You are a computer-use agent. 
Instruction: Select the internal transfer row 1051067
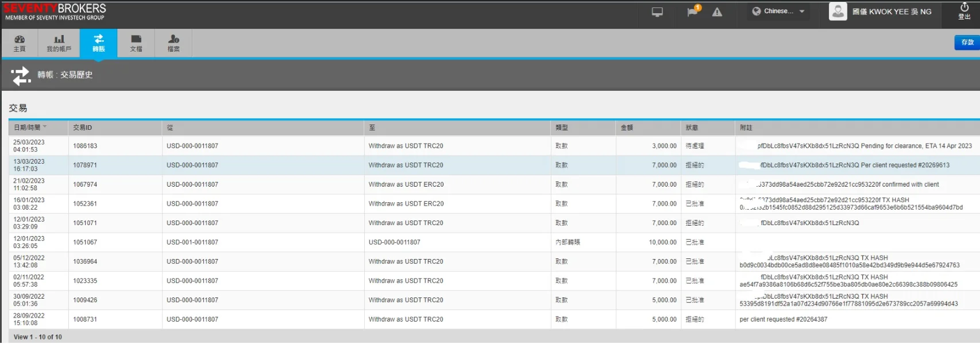[x=85, y=242]
